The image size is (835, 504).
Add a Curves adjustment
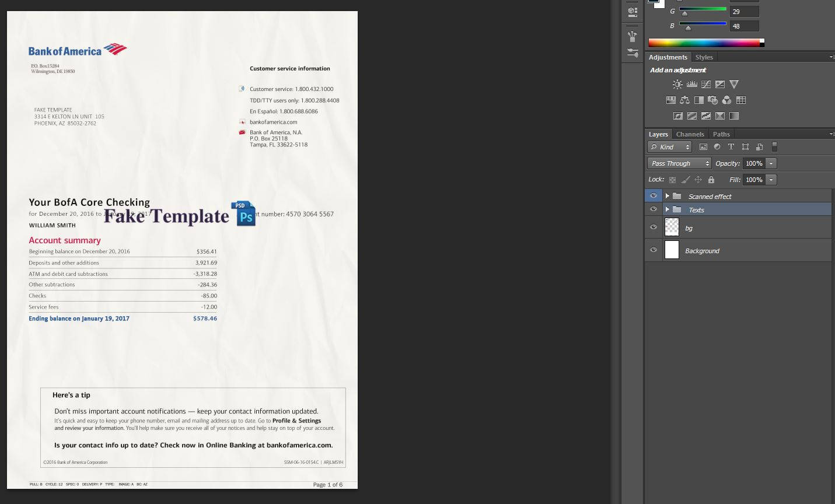pos(706,85)
